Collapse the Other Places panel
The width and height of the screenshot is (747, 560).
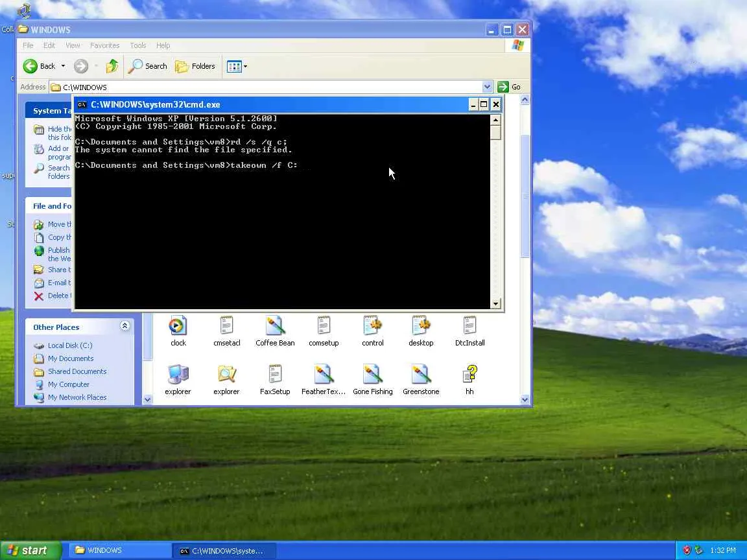[124, 326]
